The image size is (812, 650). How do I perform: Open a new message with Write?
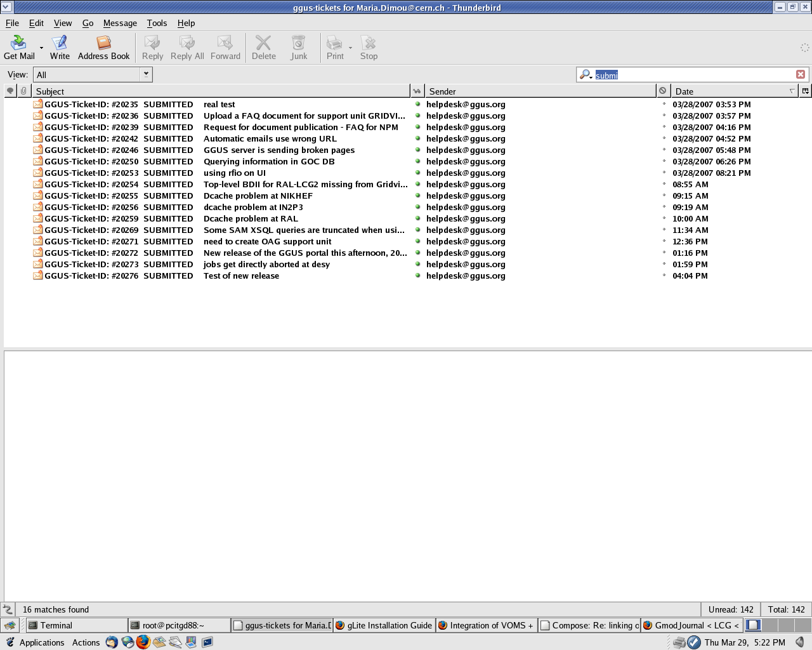tap(60, 48)
